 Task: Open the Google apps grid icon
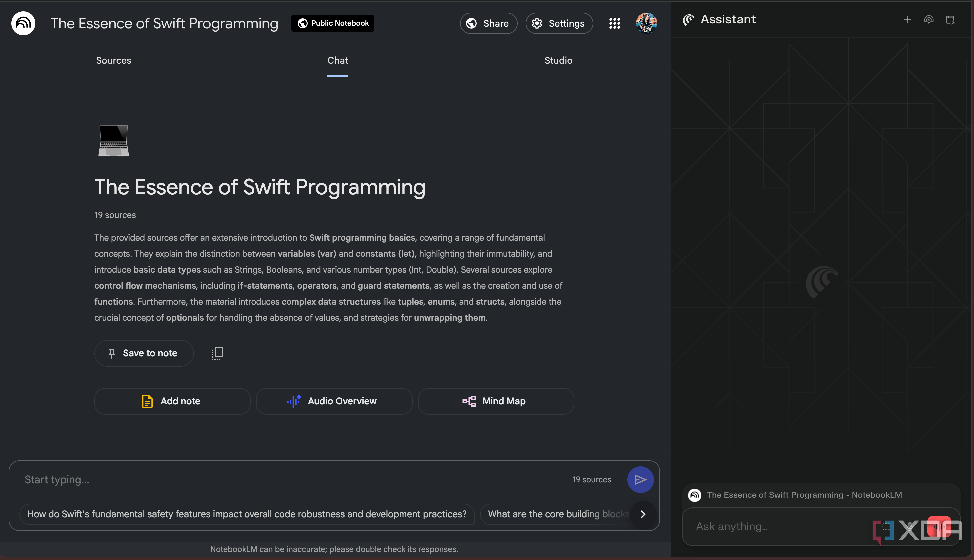point(614,23)
